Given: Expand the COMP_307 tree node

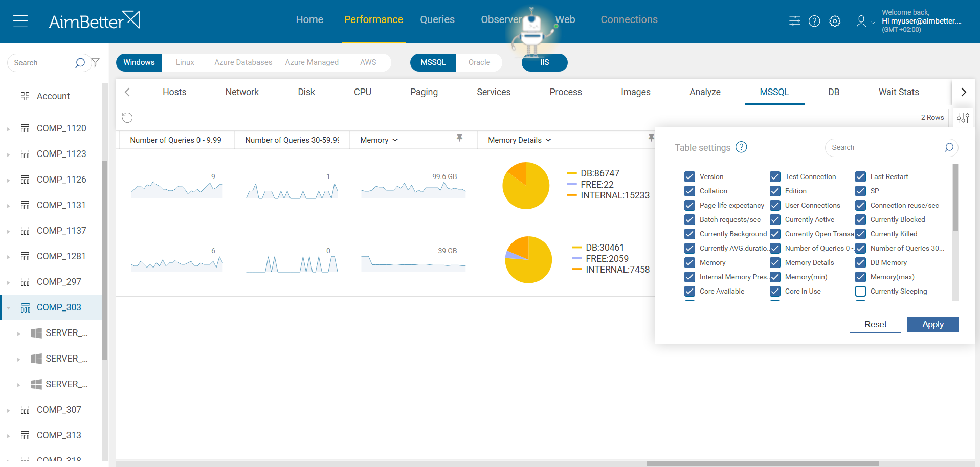Looking at the screenshot, I should tap(8, 410).
